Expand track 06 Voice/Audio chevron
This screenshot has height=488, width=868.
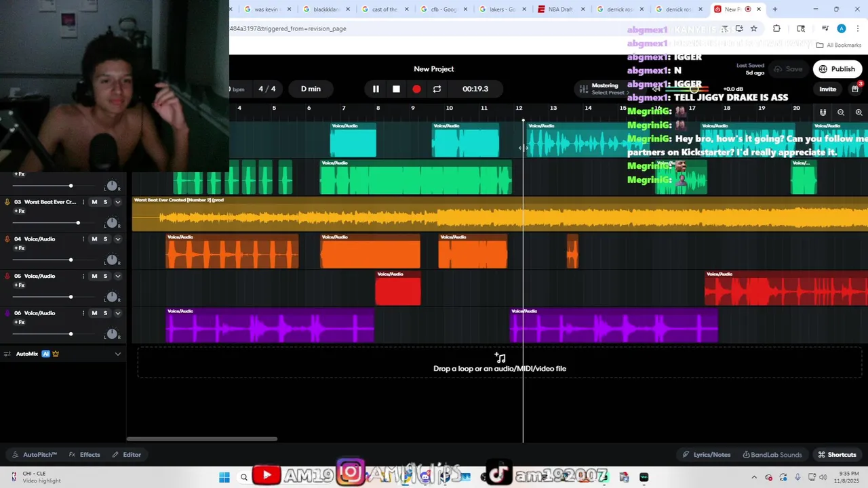(117, 313)
